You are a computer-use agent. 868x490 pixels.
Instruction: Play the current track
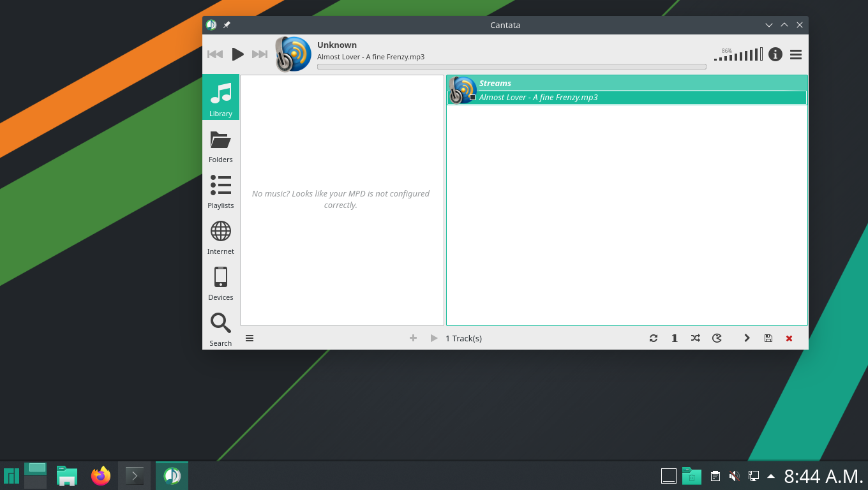(x=237, y=54)
